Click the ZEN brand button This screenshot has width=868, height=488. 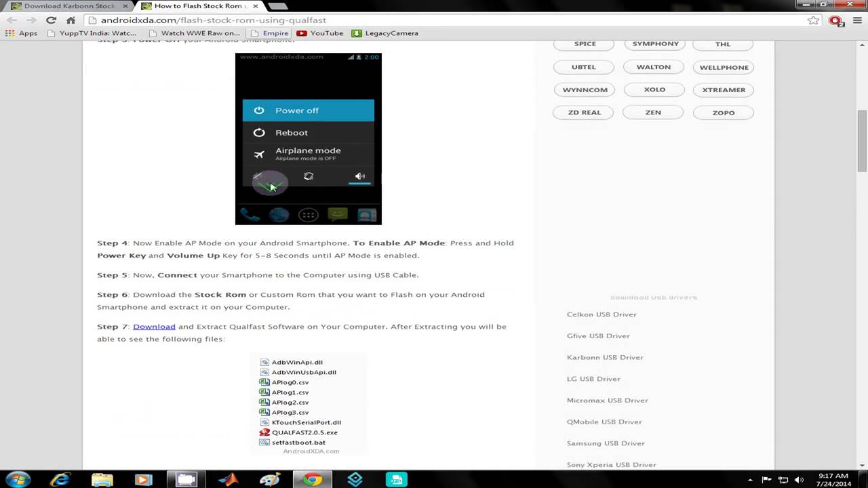click(653, 113)
